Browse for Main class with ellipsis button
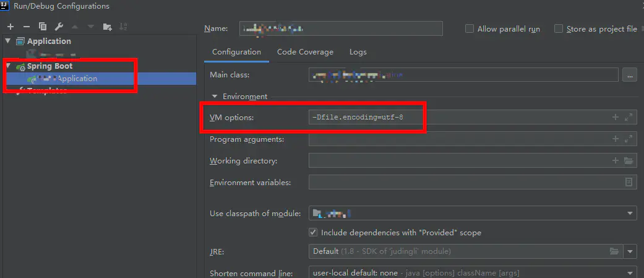The image size is (644, 278). [630, 75]
